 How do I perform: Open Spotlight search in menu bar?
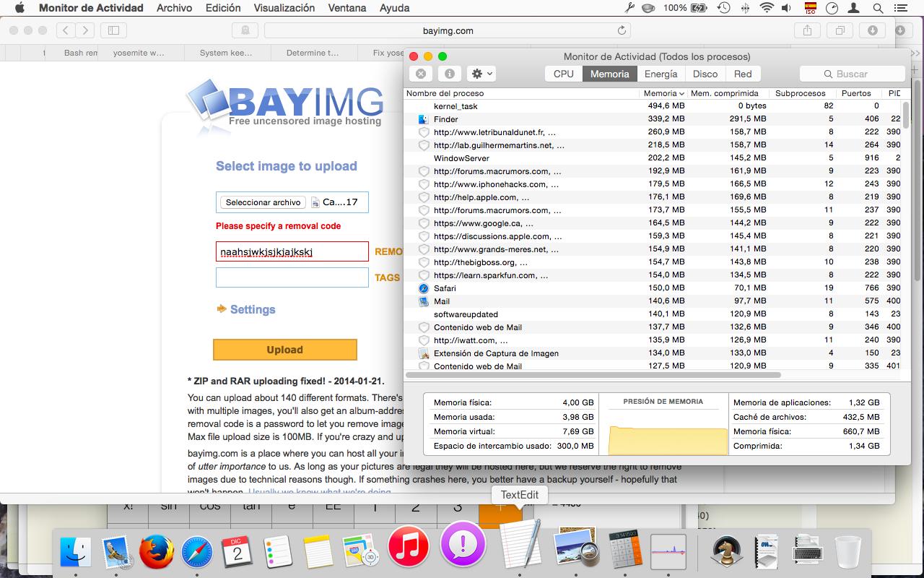click(x=878, y=8)
